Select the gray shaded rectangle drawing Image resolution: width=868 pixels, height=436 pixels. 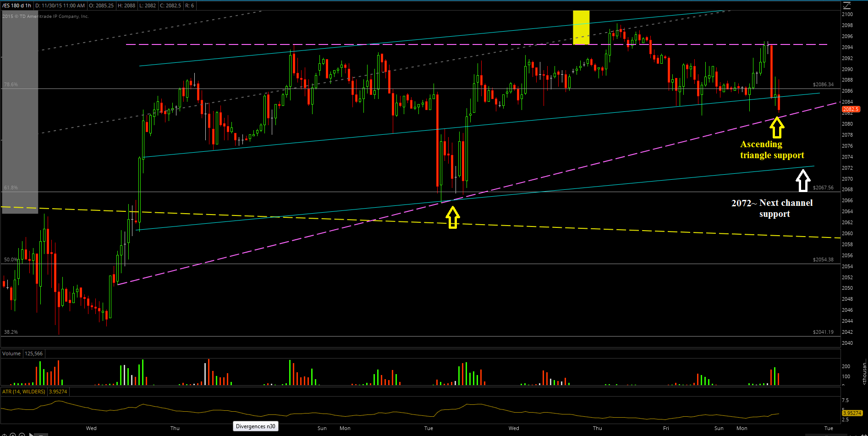coord(20,112)
